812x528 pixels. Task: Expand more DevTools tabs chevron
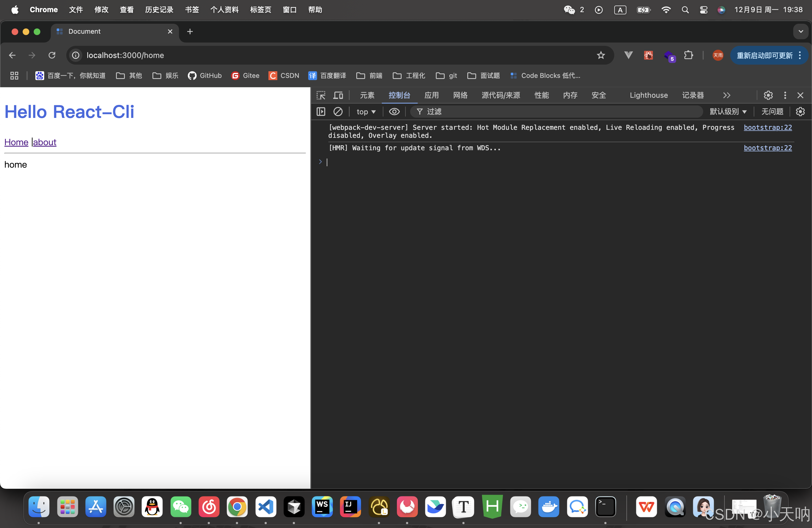(x=727, y=95)
